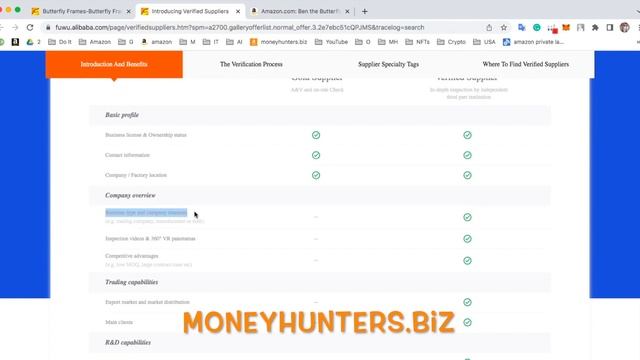This screenshot has width=640, height=360.
Task: Toggle the browser side panel icon
Action: point(610,27)
